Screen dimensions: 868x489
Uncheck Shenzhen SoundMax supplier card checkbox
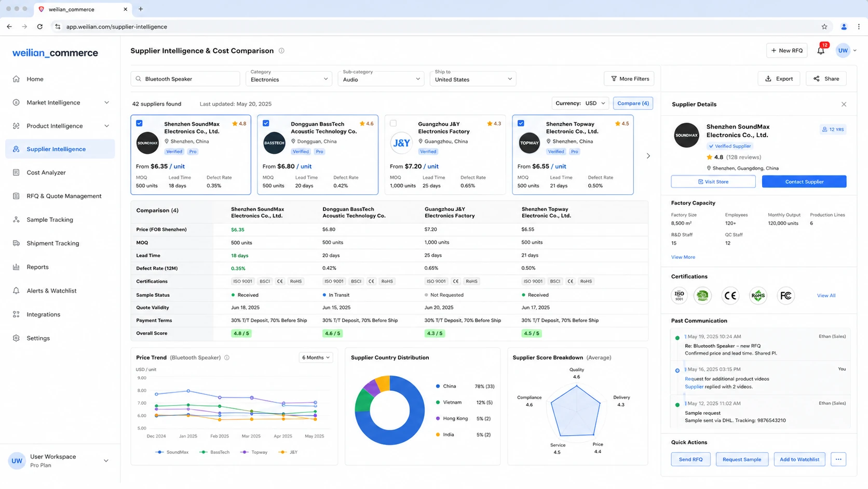tap(139, 124)
